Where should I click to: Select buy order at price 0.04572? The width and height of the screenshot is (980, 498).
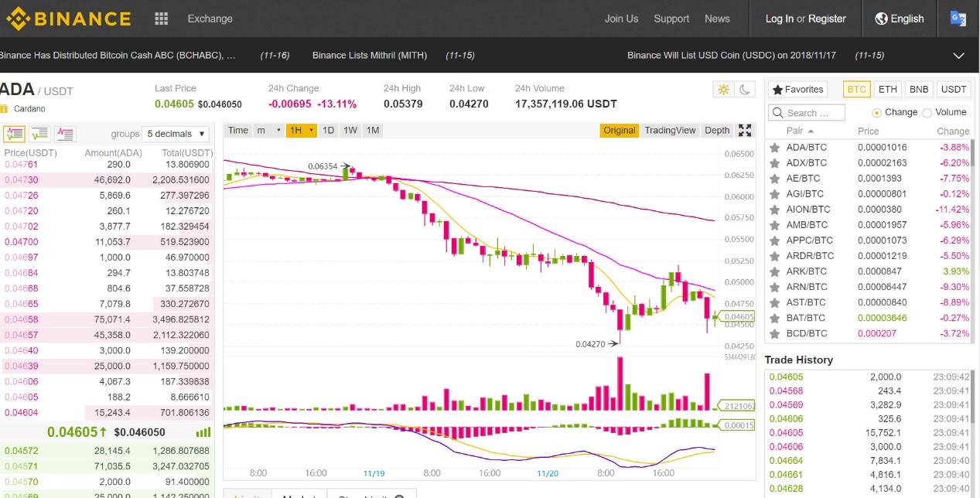coord(107,451)
